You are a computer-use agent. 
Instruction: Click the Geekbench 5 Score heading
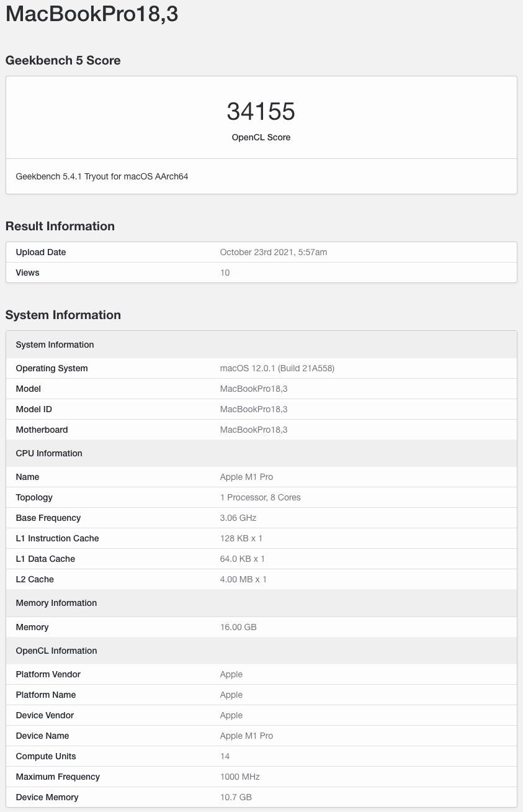click(x=63, y=60)
